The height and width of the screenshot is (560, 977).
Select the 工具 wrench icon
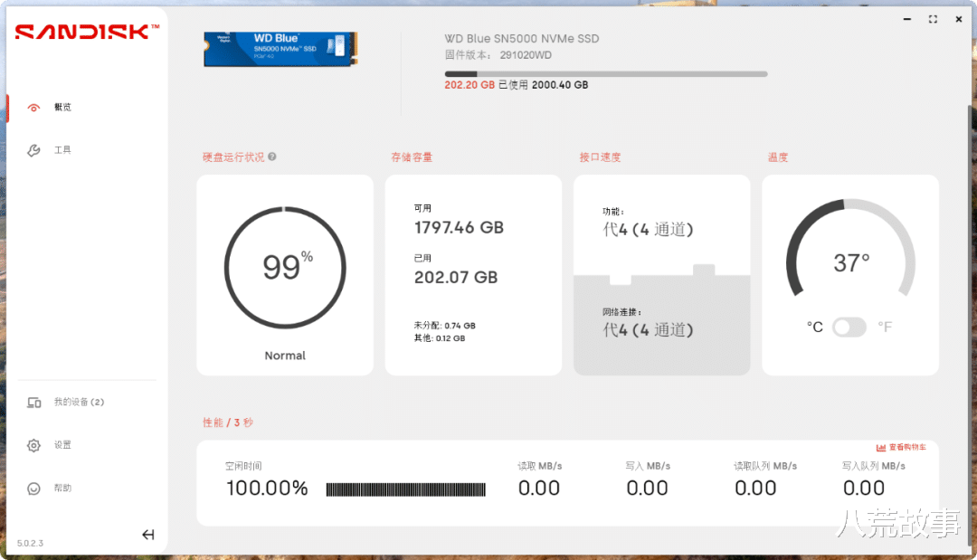click(x=33, y=150)
